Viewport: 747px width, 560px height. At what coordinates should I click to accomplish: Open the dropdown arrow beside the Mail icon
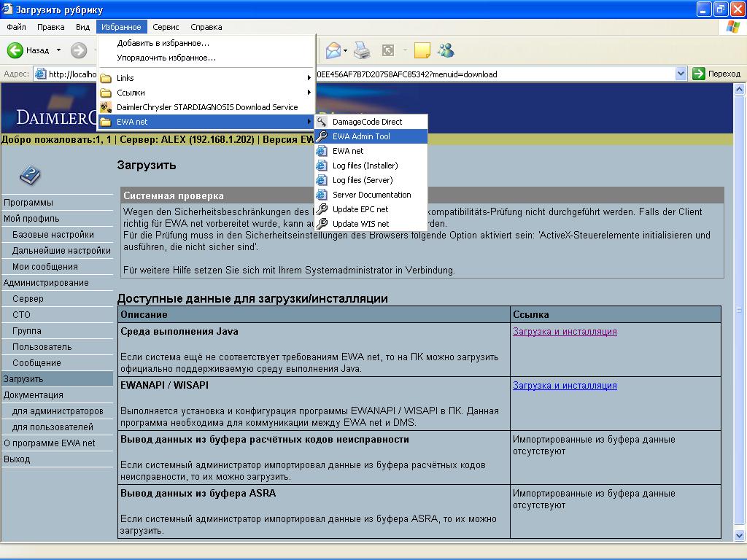(x=345, y=50)
